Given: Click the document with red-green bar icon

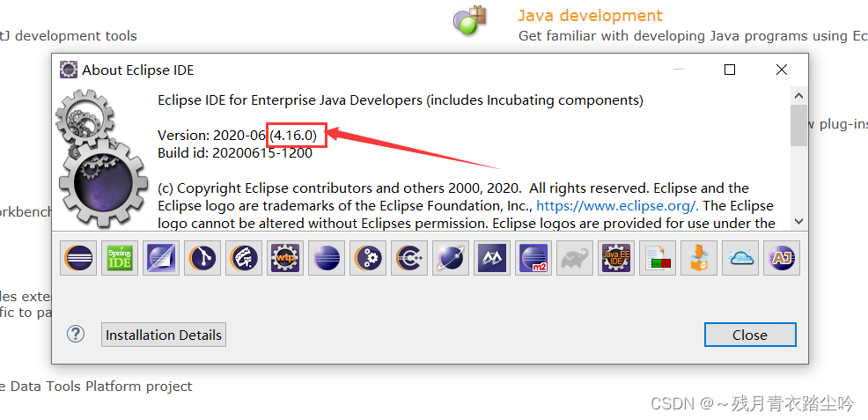Looking at the screenshot, I should coord(658,258).
